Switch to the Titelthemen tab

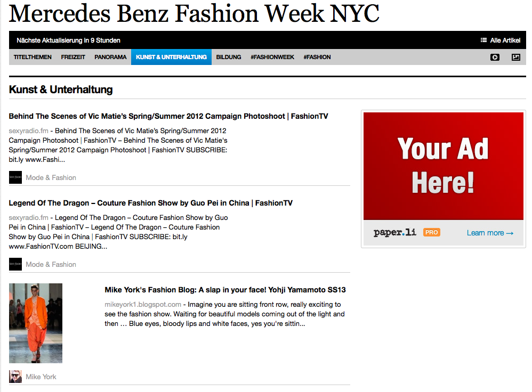point(33,57)
